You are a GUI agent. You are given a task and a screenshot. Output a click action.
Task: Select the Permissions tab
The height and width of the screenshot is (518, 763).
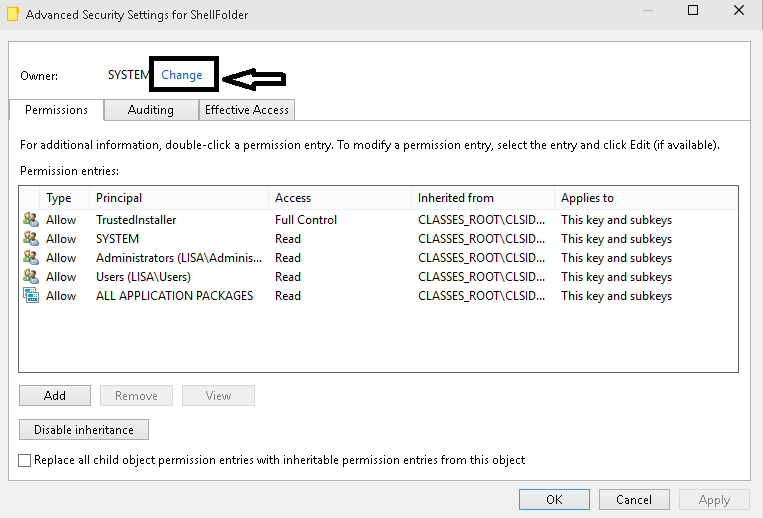click(x=56, y=110)
